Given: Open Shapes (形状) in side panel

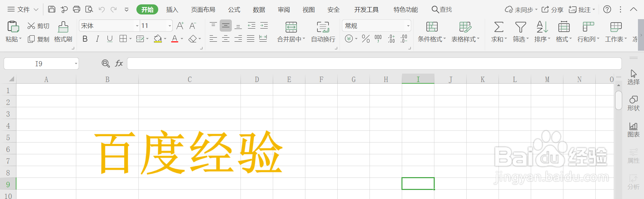Looking at the screenshot, I should 633,104.
